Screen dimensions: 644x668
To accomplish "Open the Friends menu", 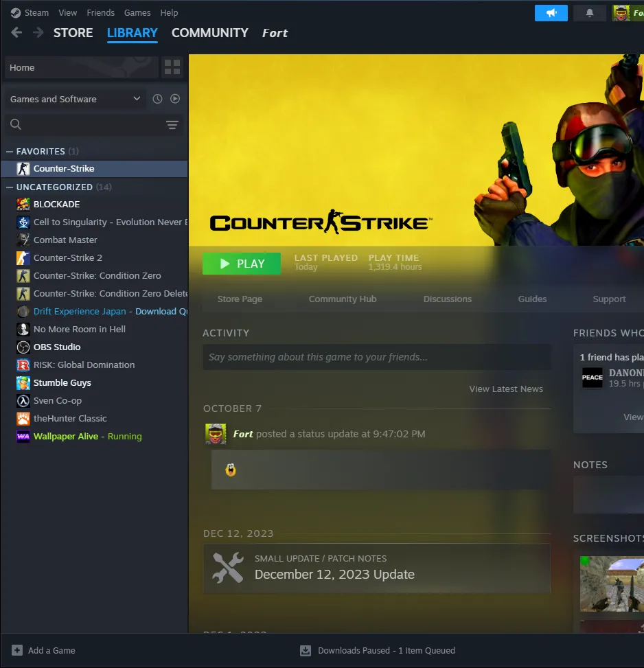I will coord(100,13).
